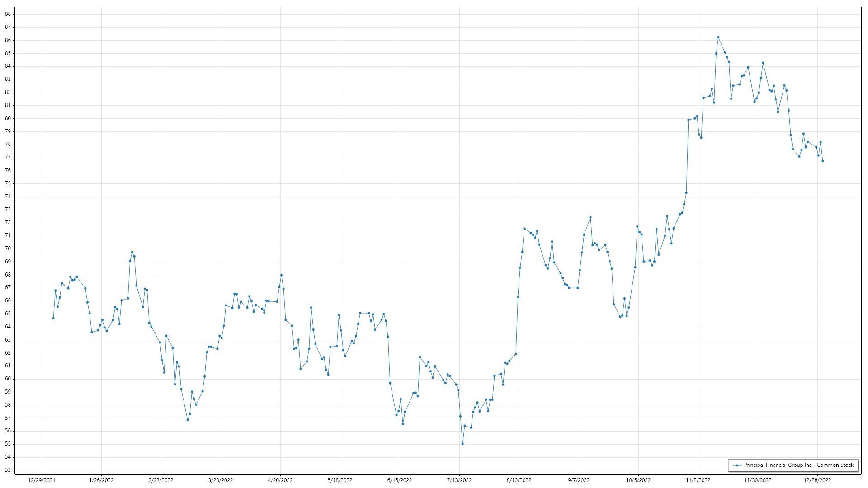Click the legend line marker icon
This screenshot has width=868, height=488.
[x=737, y=465]
